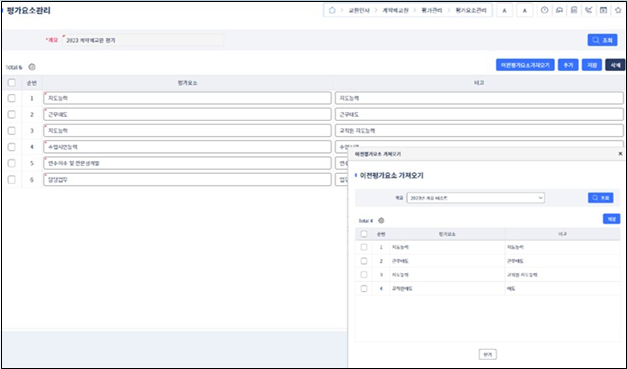Open the 개요 dropdown in the popup

click(x=475, y=198)
